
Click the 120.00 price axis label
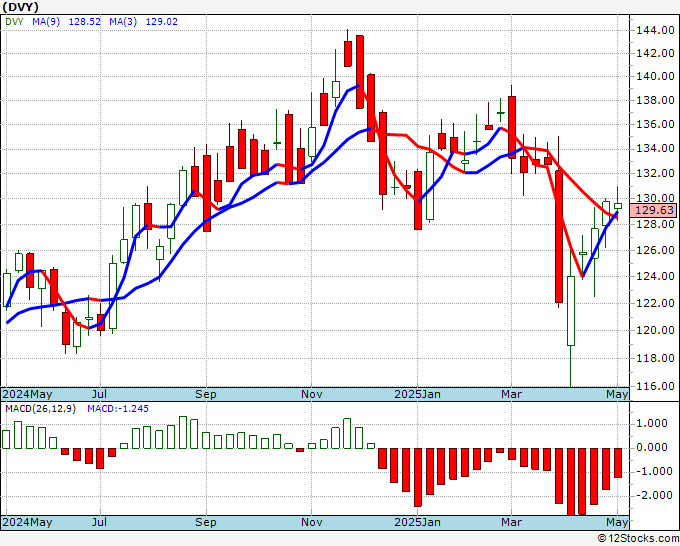coord(655,330)
